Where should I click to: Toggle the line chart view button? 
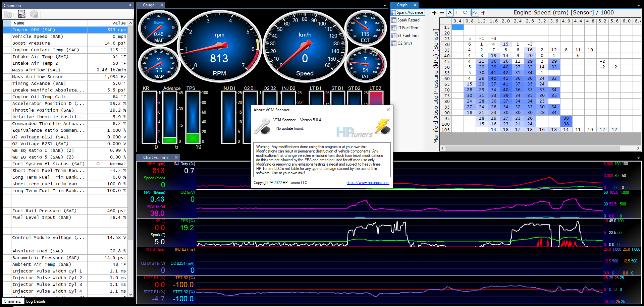coord(475,13)
